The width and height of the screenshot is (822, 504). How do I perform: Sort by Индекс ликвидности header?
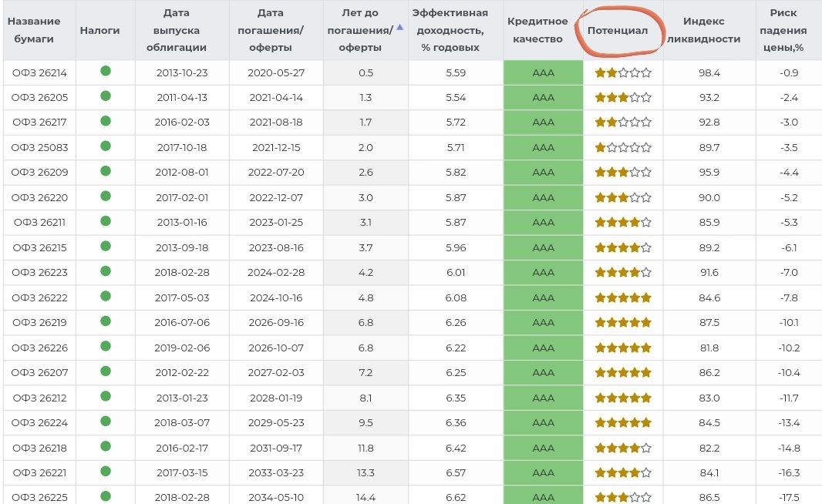(x=703, y=30)
